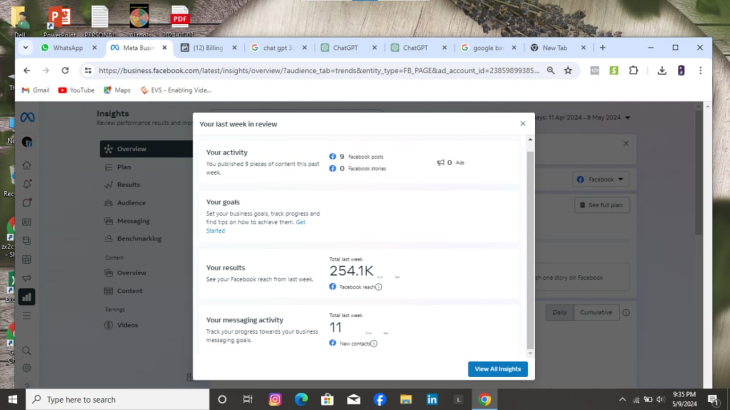730x410 pixels.
Task: Switch to the google search tab
Action: pos(488,47)
